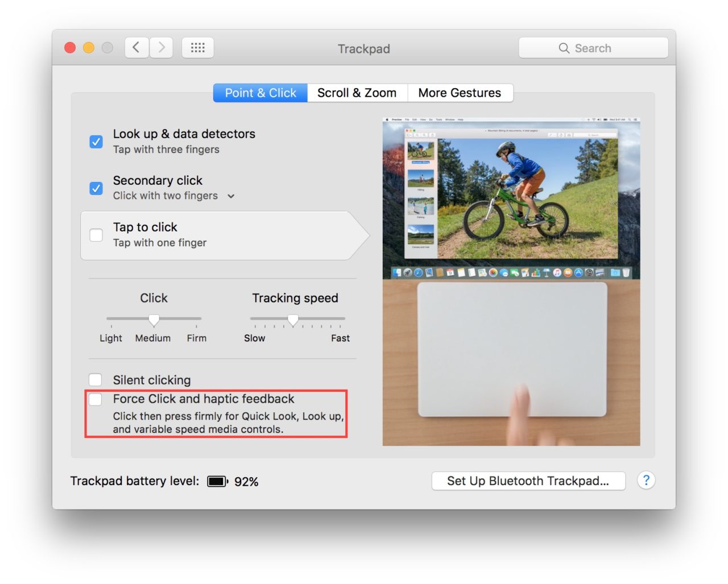Enable the Tap to click checkbox
728x584 pixels.
click(x=96, y=235)
